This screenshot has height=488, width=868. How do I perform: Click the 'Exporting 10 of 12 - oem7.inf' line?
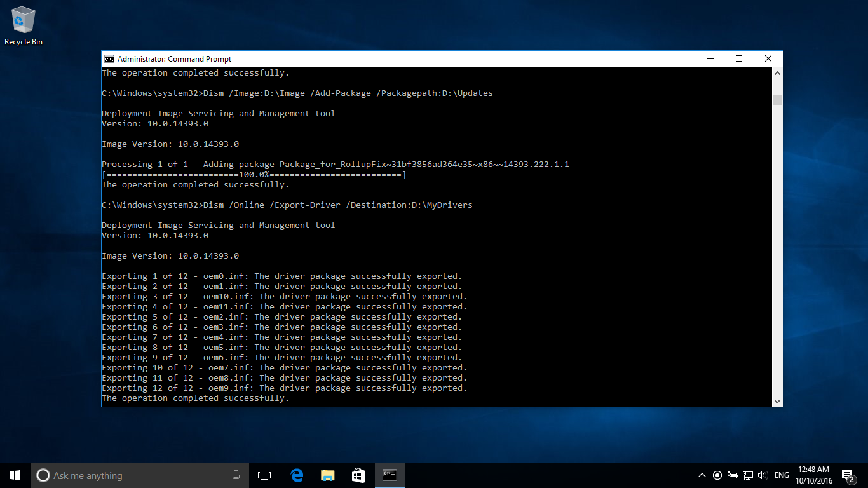pyautogui.click(x=285, y=368)
